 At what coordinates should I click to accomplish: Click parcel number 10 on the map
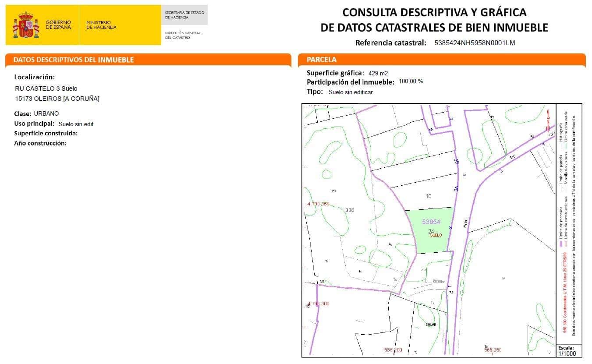click(429, 196)
